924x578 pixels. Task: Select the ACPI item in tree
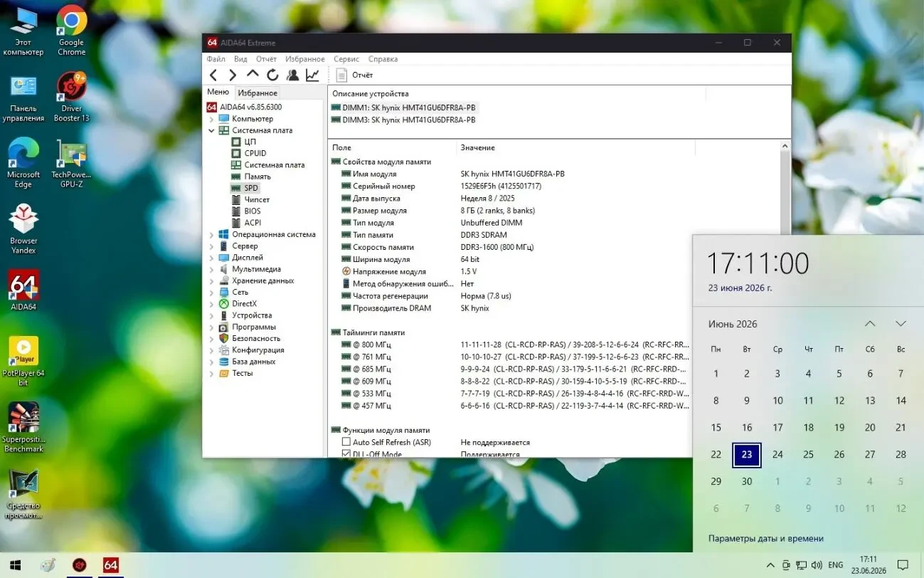(x=246, y=223)
